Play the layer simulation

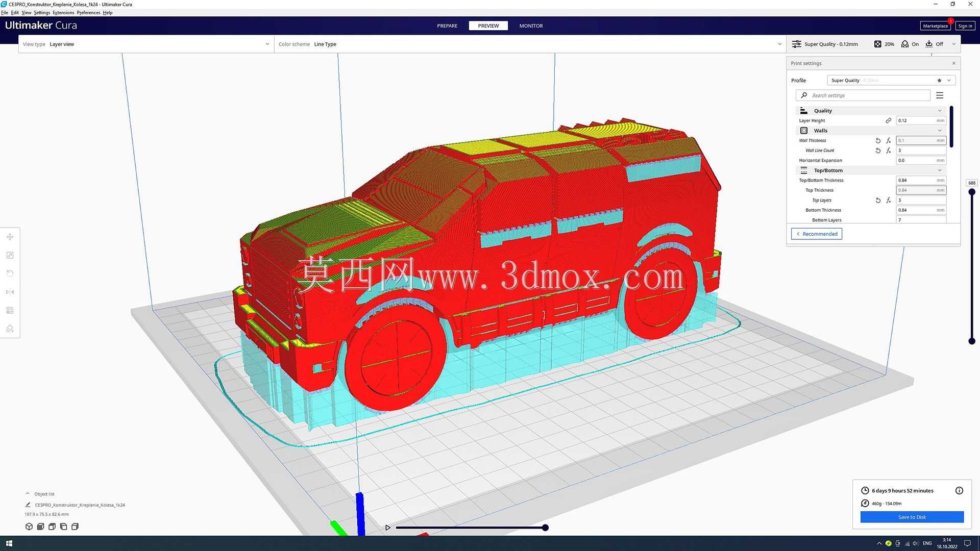[x=388, y=528]
